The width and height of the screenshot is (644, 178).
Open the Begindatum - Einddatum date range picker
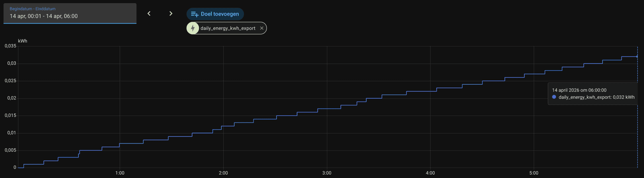[x=70, y=13]
